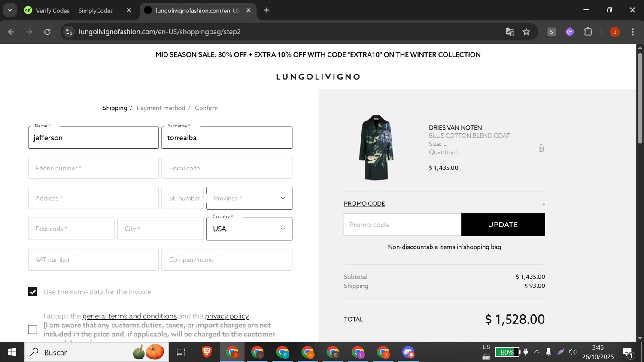
Task: Click the page vertical scrollbar thumb
Action: click(x=640, y=98)
